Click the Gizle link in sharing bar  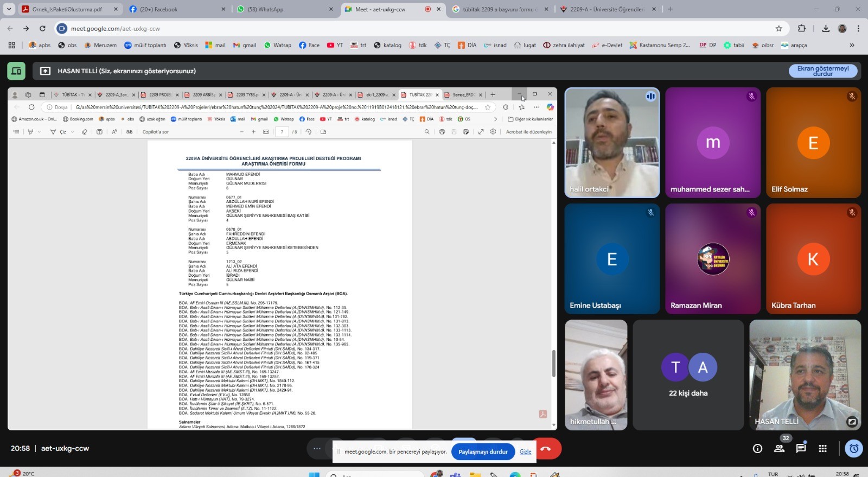pos(525,452)
